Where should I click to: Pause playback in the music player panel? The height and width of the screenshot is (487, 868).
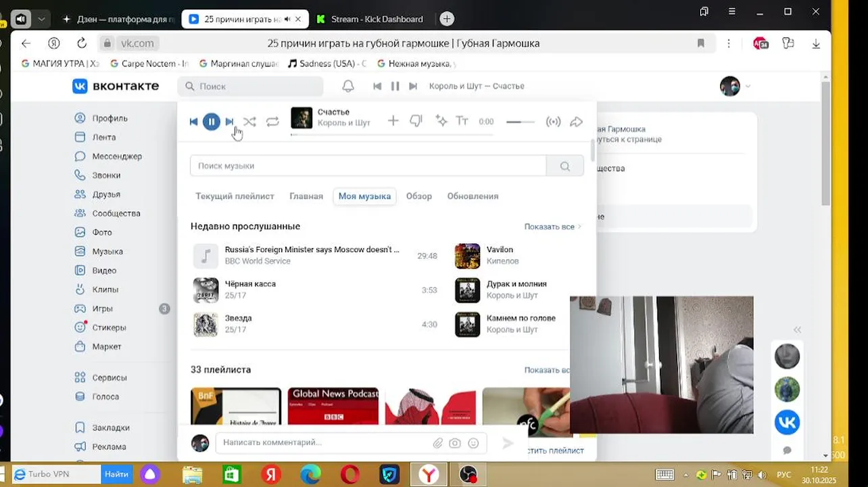212,122
